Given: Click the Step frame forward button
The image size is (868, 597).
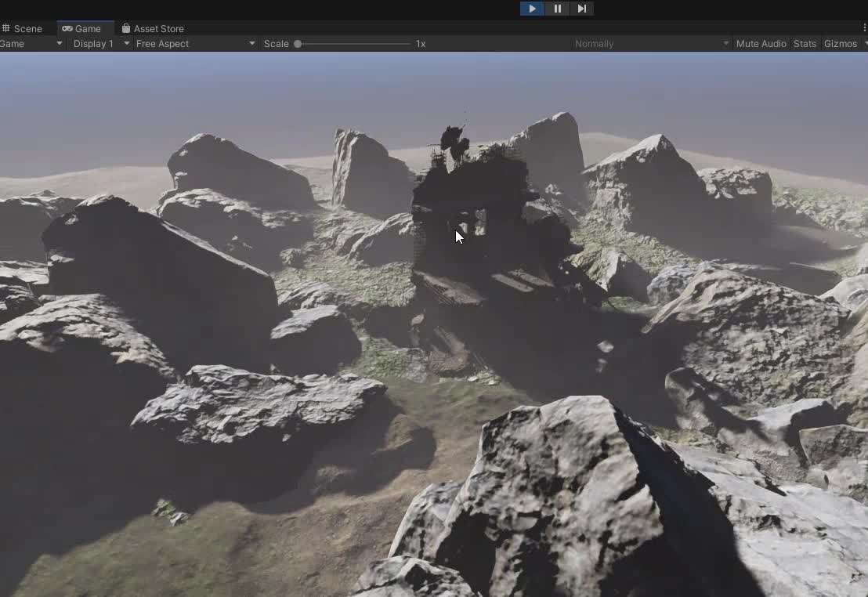Looking at the screenshot, I should [x=581, y=9].
